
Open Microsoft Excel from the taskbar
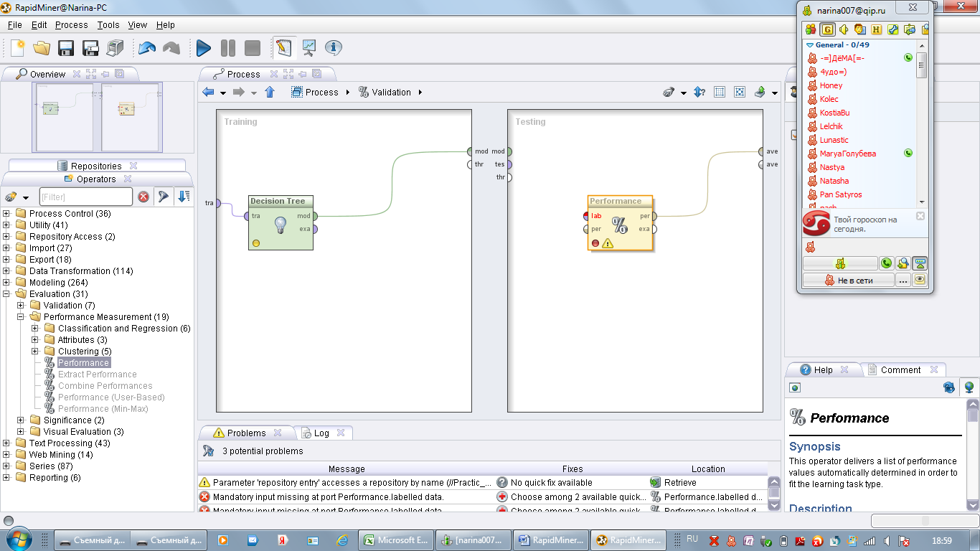click(x=397, y=540)
